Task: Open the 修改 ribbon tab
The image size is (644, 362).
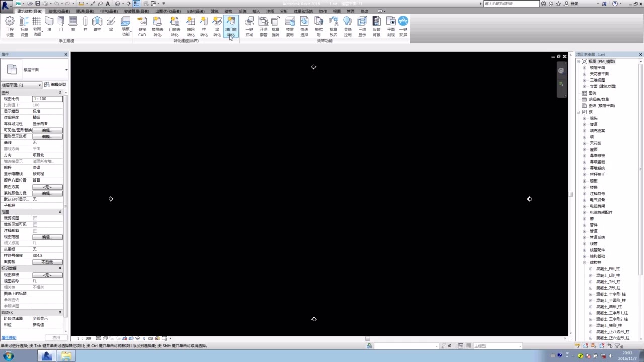Action: tap(364, 11)
